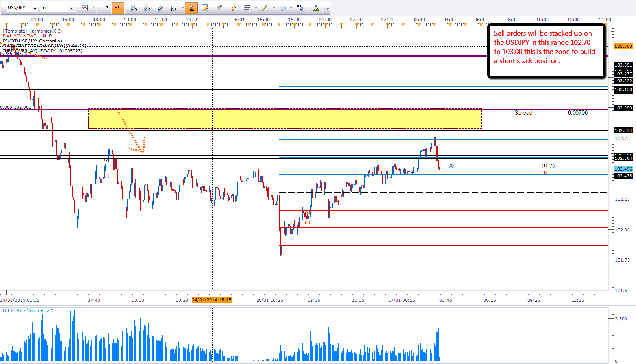Select the trend line drawing tool
The width and height of the screenshot is (636, 364).
pyautogui.click(x=265, y=8)
